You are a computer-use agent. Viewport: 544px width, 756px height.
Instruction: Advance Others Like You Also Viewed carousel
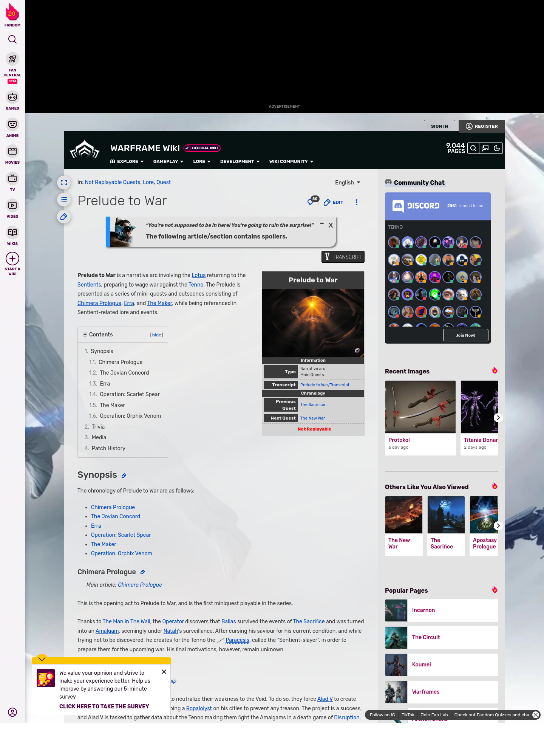click(x=498, y=526)
